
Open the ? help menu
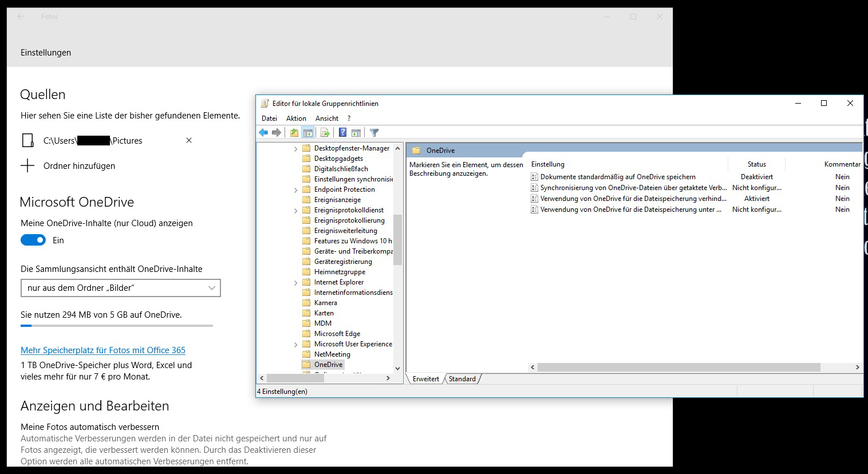click(x=349, y=118)
